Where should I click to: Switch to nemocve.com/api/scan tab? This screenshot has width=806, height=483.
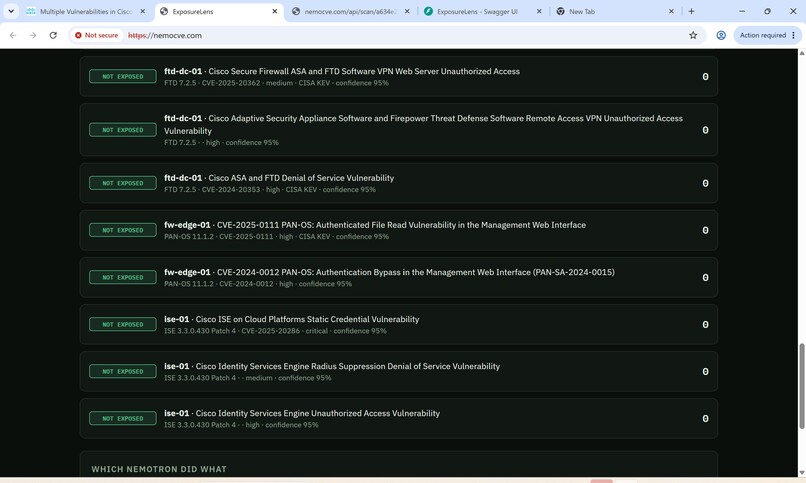tap(350, 11)
